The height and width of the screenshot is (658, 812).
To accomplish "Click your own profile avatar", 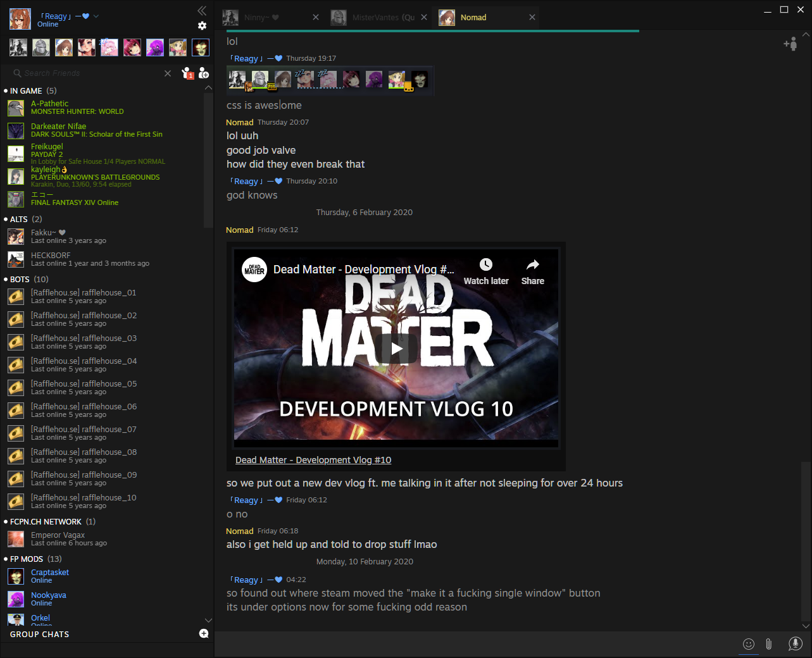I will (x=20, y=19).
